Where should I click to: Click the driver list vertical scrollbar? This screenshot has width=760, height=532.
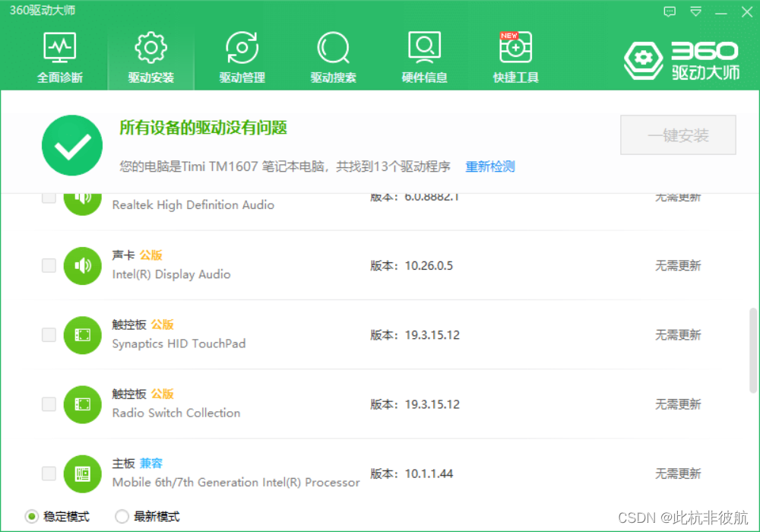click(x=752, y=350)
